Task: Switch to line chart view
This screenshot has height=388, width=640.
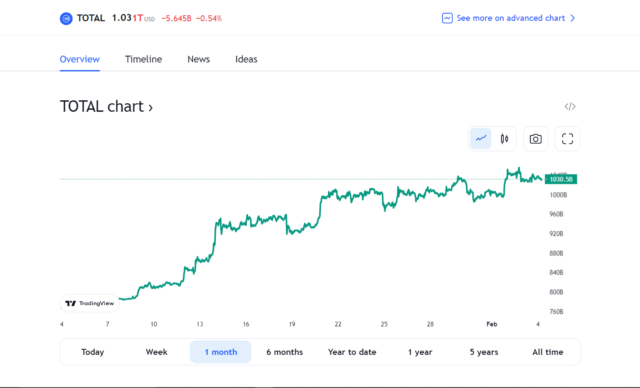Action: click(481, 139)
